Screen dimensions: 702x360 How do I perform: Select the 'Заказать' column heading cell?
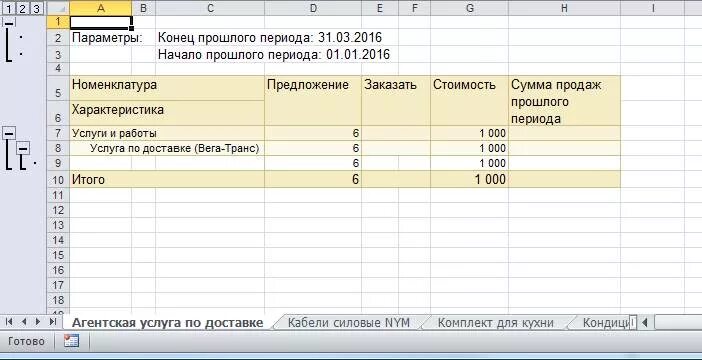point(396,100)
